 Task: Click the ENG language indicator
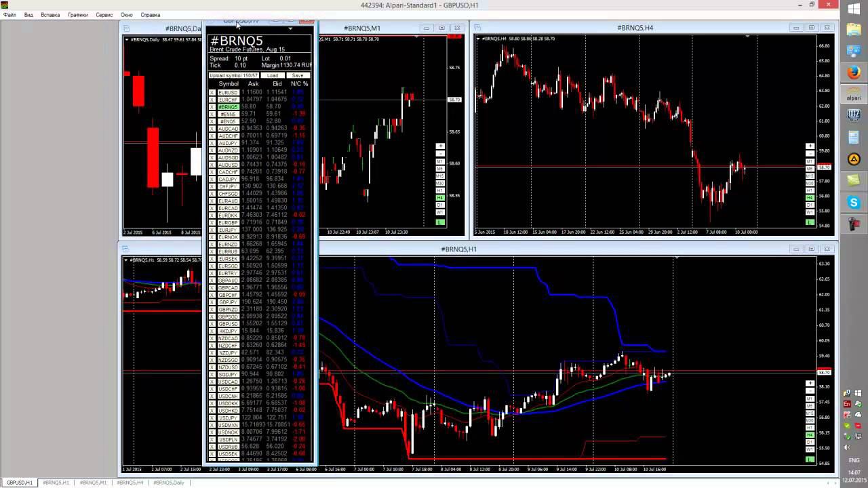click(x=854, y=460)
